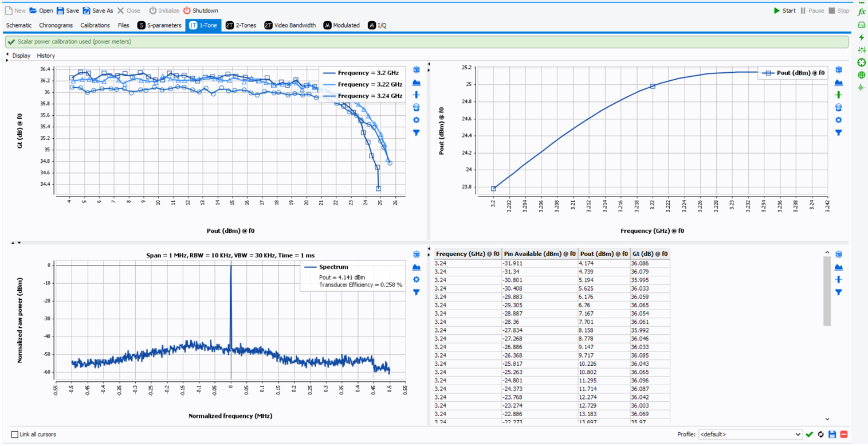Click the filter funnel icon beside data table

pyautogui.click(x=839, y=292)
